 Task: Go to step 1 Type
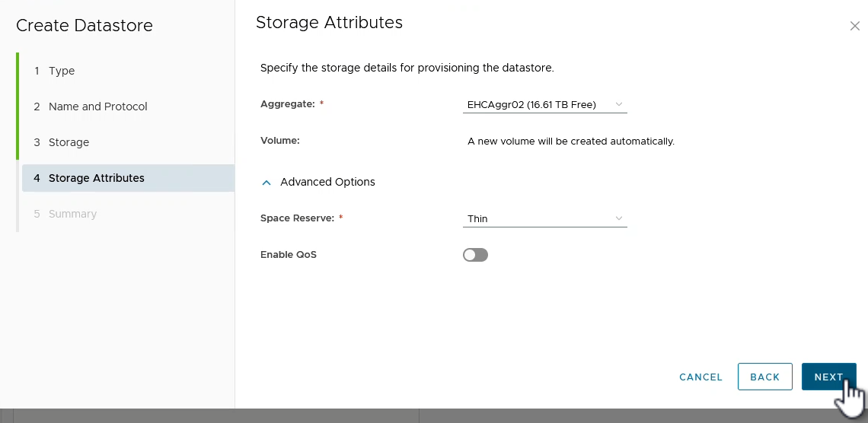(x=62, y=71)
